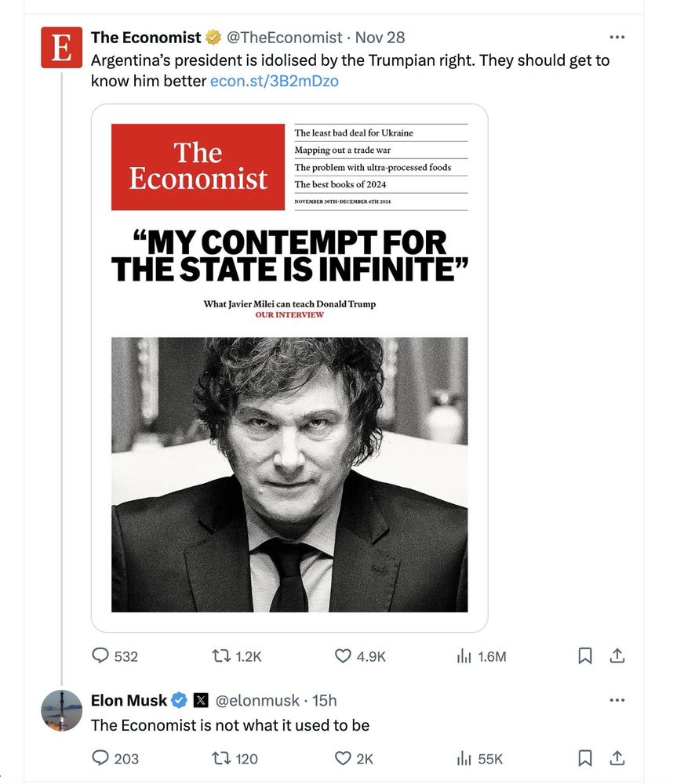The height and width of the screenshot is (784, 673).
Task: Like Elon Musk's reply
Action: click(354, 758)
